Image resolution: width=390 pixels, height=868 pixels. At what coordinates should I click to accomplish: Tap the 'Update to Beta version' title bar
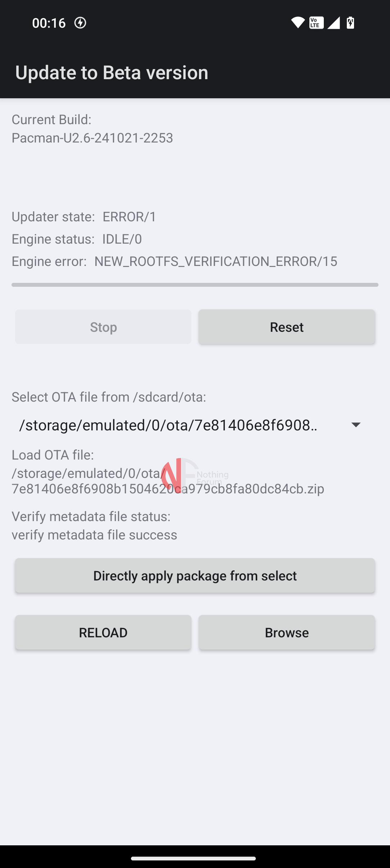tap(112, 72)
